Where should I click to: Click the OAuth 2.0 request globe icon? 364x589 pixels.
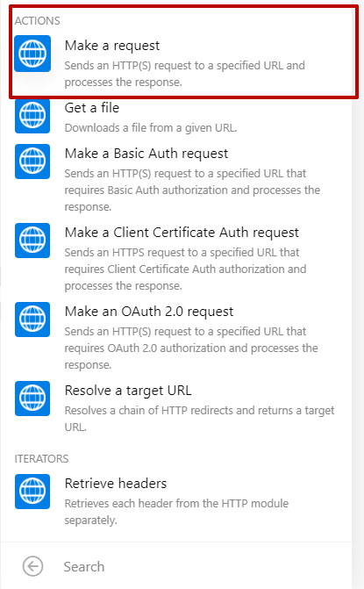pos(32,320)
